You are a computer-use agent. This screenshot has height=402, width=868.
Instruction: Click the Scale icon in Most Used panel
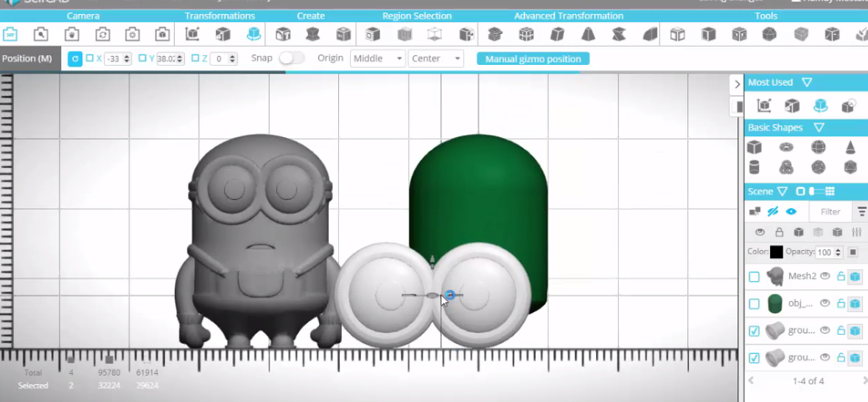point(792,105)
